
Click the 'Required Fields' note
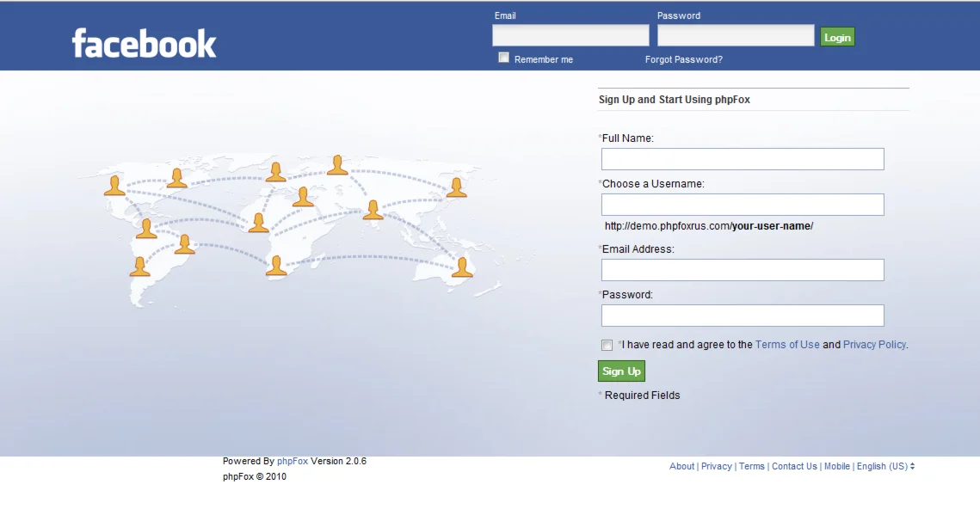click(x=642, y=396)
